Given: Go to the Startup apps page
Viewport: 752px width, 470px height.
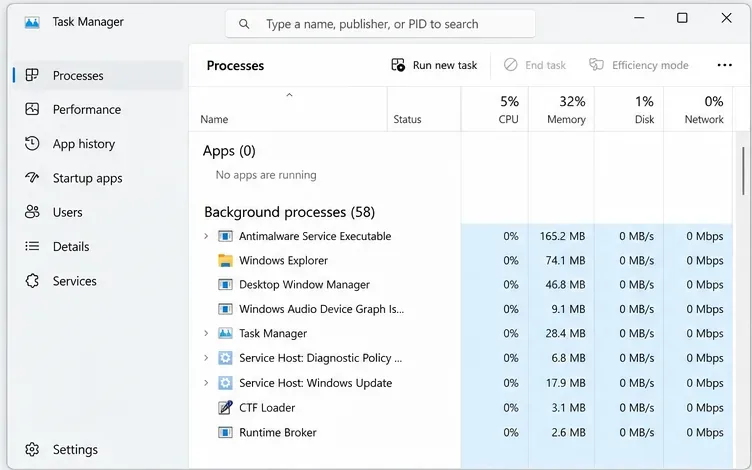Looking at the screenshot, I should coord(98,178).
